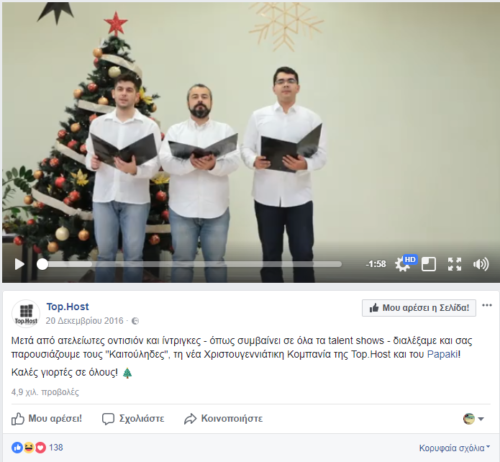Open Top.Host profile picture
Viewport: 500px width, 462px height.
click(x=26, y=314)
